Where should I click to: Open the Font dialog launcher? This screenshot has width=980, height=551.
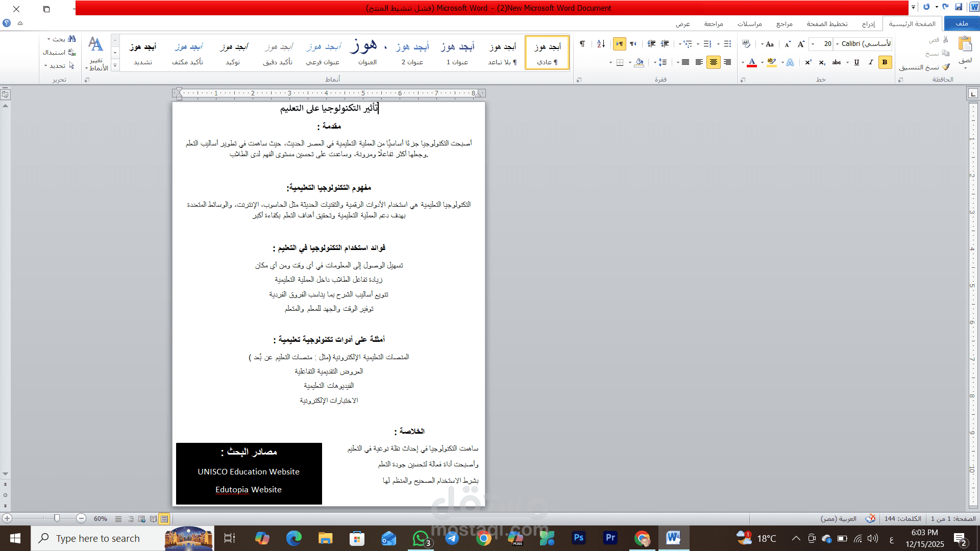pos(743,80)
